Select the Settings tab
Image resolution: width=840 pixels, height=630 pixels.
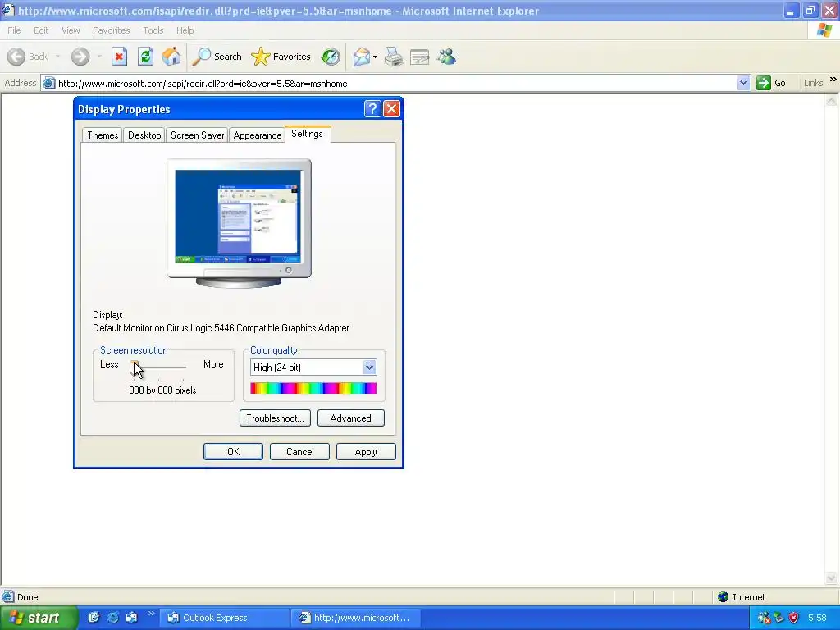(307, 134)
